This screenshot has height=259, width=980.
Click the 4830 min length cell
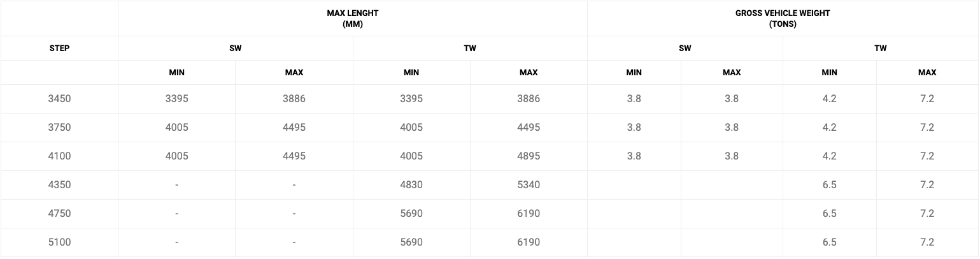[411, 185]
